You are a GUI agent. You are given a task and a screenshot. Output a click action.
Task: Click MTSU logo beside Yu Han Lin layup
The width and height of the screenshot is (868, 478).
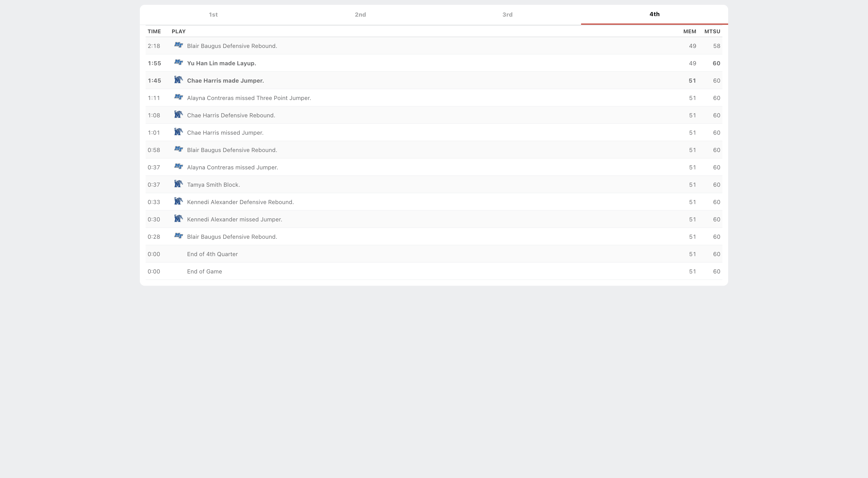[178, 63]
